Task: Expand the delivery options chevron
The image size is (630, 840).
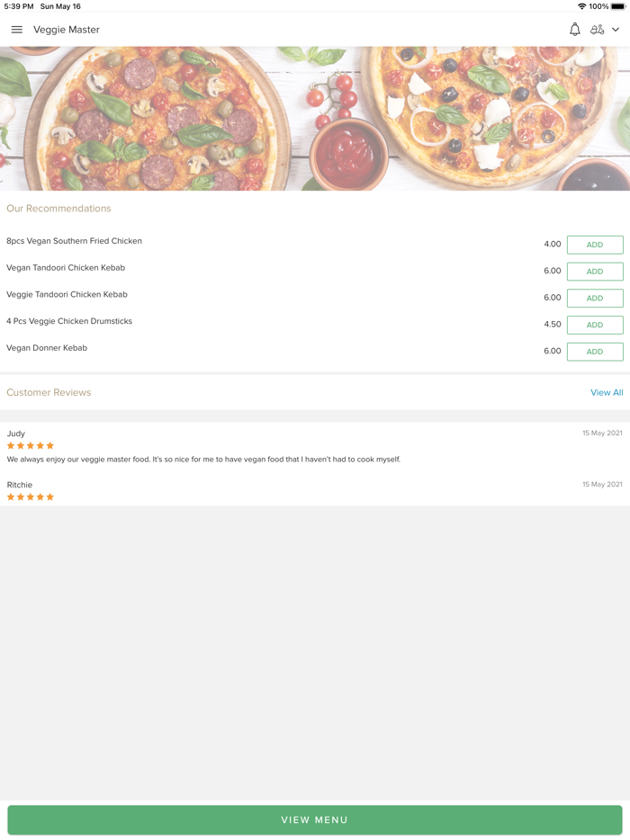Action: click(616, 30)
